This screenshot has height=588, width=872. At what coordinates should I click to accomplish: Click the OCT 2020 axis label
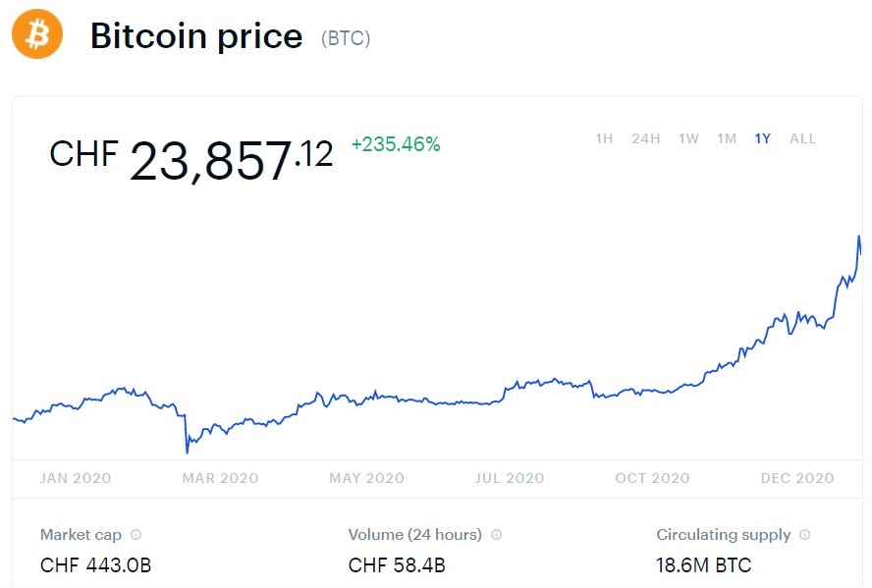[x=653, y=478]
